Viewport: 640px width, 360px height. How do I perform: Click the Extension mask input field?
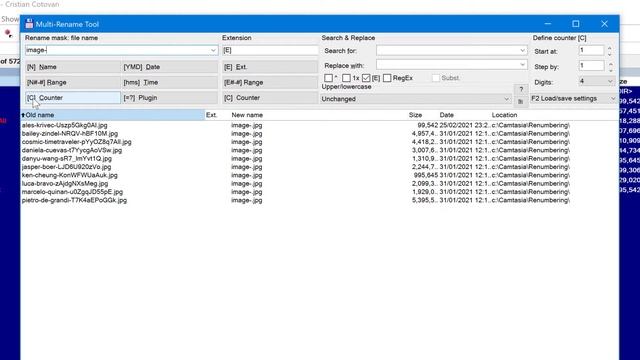(x=270, y=50)
